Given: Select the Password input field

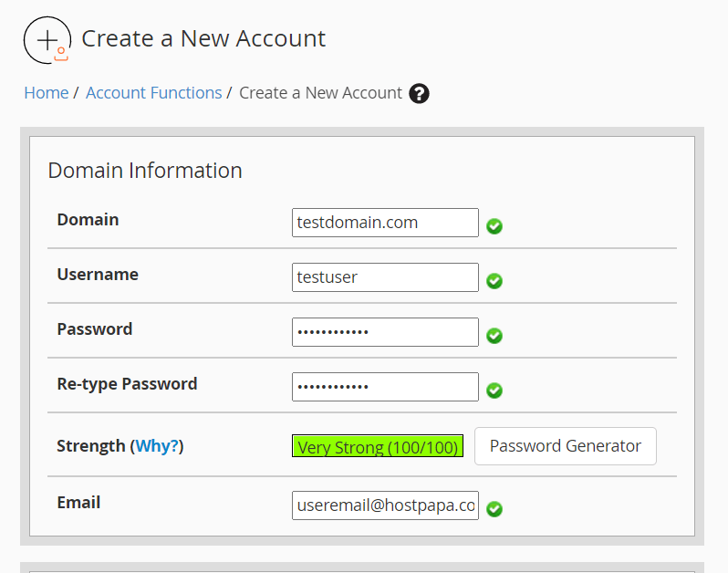Looking at the screenshot, I should tap(385, 332).
